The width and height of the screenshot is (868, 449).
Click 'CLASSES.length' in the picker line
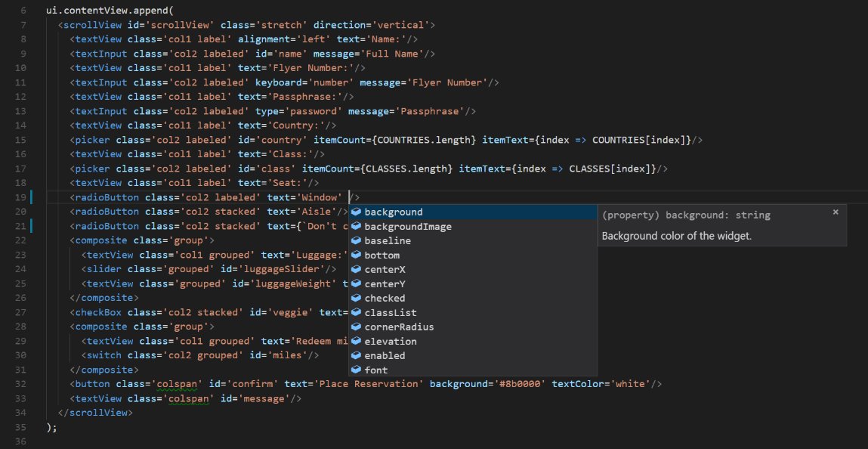(x=406, y=169)
